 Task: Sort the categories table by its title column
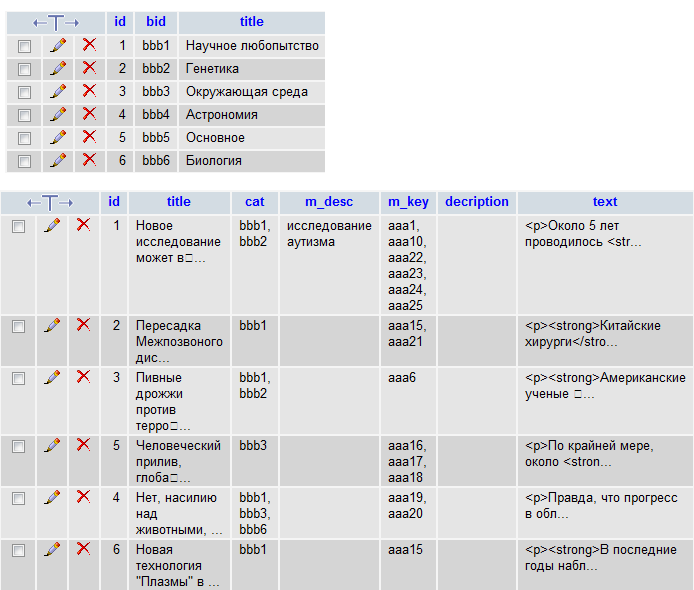[251, 22]
